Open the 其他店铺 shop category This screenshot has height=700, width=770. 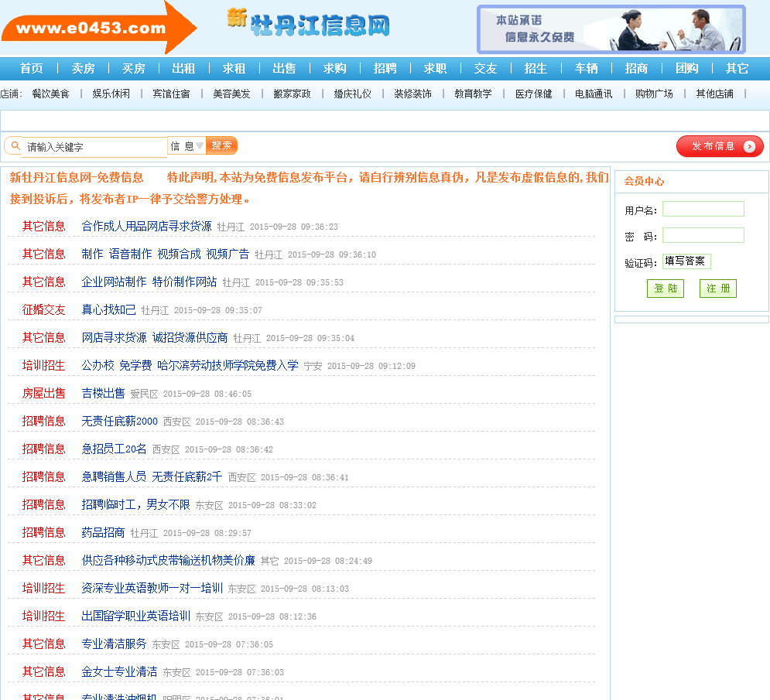pyautogui.click(x=714, y=94)
